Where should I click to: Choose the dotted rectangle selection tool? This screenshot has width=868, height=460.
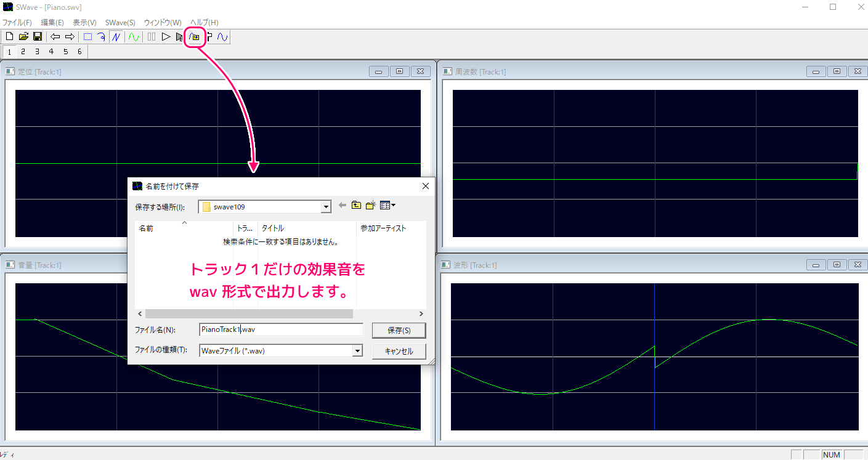tap(87, 37)
